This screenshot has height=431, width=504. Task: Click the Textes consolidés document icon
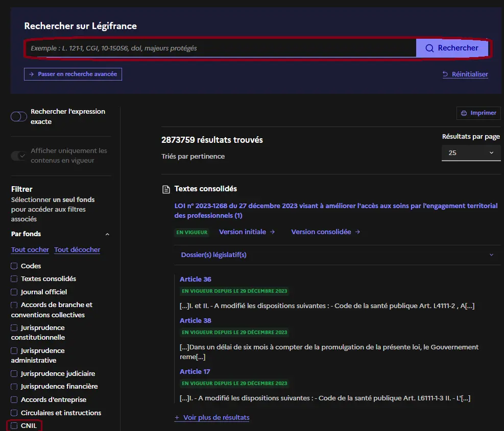166,189
